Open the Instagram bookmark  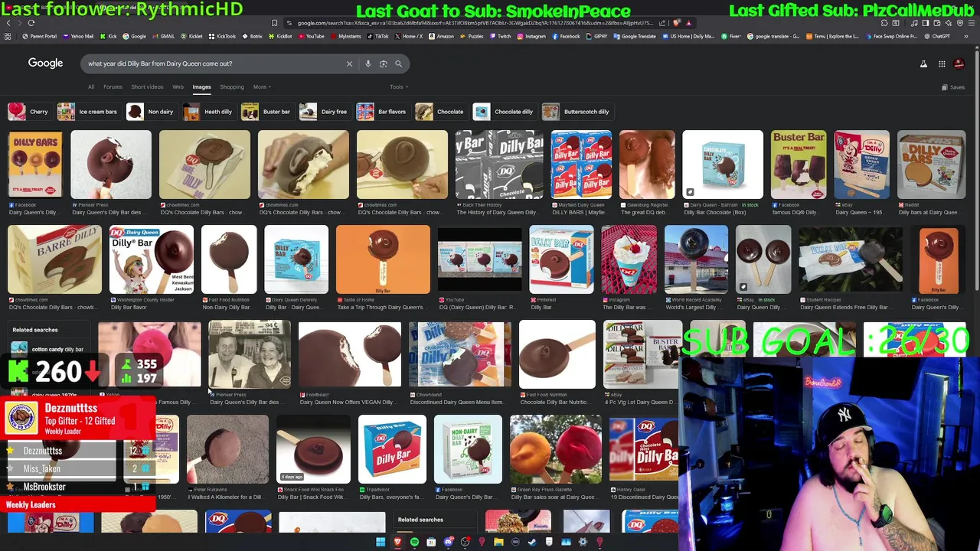coord(531,36)
